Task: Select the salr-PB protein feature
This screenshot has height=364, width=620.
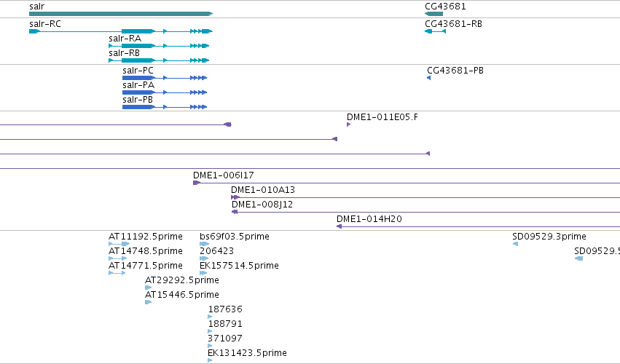Action: point(165,107)
